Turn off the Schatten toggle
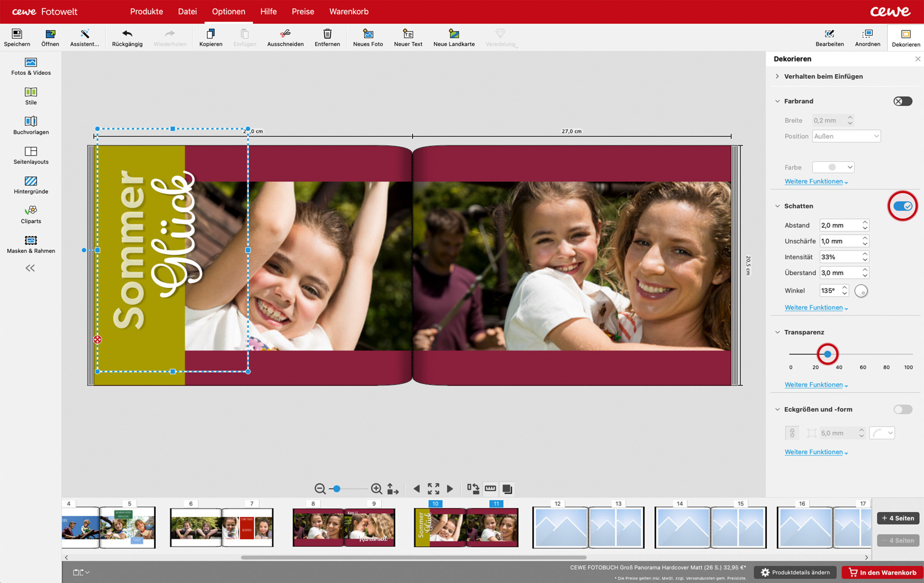 click(x=902, y=206)
